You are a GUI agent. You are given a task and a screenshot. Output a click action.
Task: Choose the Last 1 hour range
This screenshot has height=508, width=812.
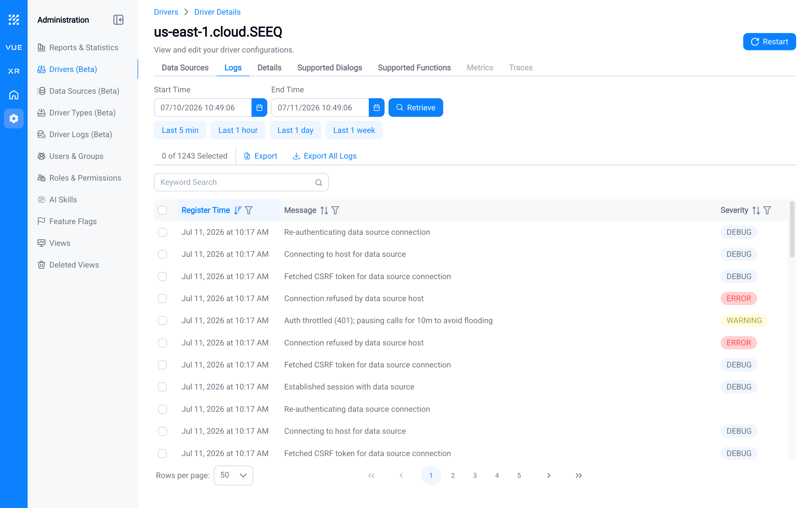click(x=238, y=130)
